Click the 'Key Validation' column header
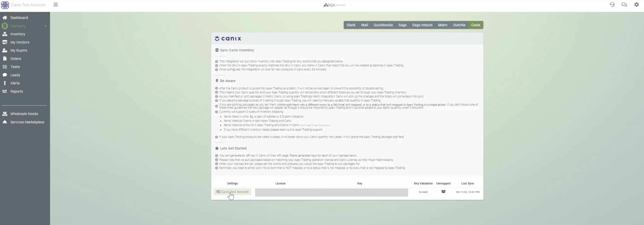The image size is (644, 225). pos(423,183)
